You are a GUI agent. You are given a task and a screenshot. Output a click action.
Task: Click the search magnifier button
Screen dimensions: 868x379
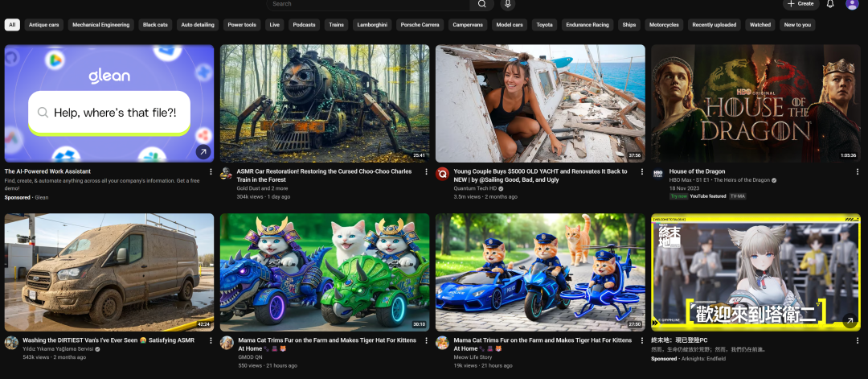click(x=481, y=4)
